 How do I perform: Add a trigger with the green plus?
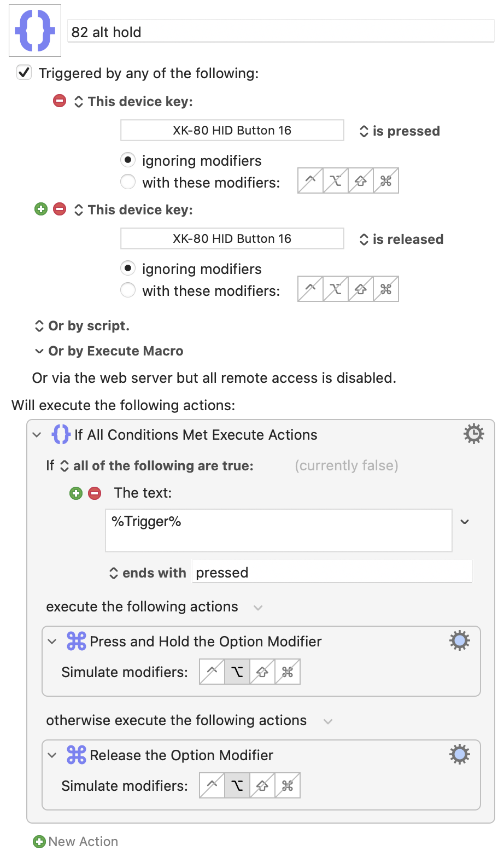tap(41, 209)
